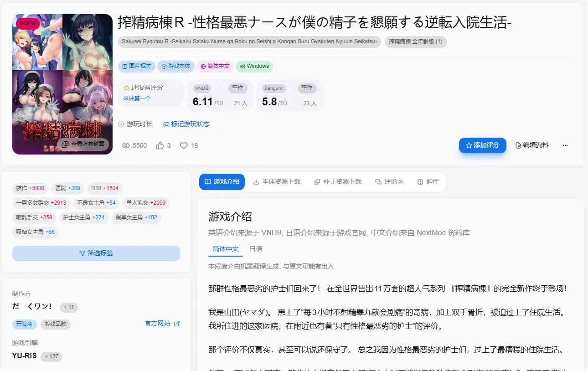Image resolution: width=588 pixels, height=371 pixels.
Task: Click the 单人乳交 +2099 tag
Action: [146, 203]
